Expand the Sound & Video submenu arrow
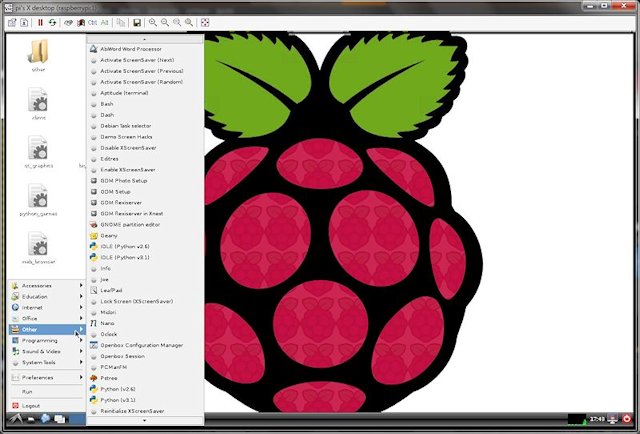640x434 pixels. pos(81,352)
